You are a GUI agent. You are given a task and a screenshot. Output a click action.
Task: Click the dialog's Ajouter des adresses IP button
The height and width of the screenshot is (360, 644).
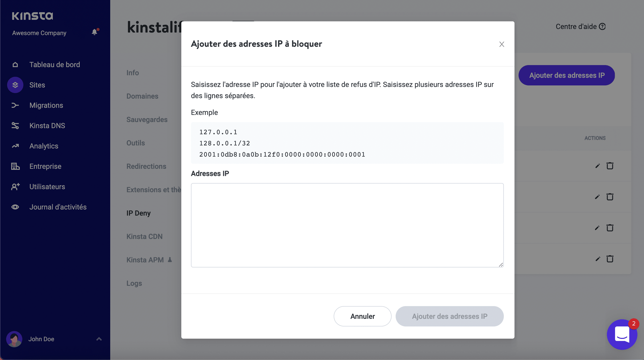pyautogui.click(x=449, y=316)
